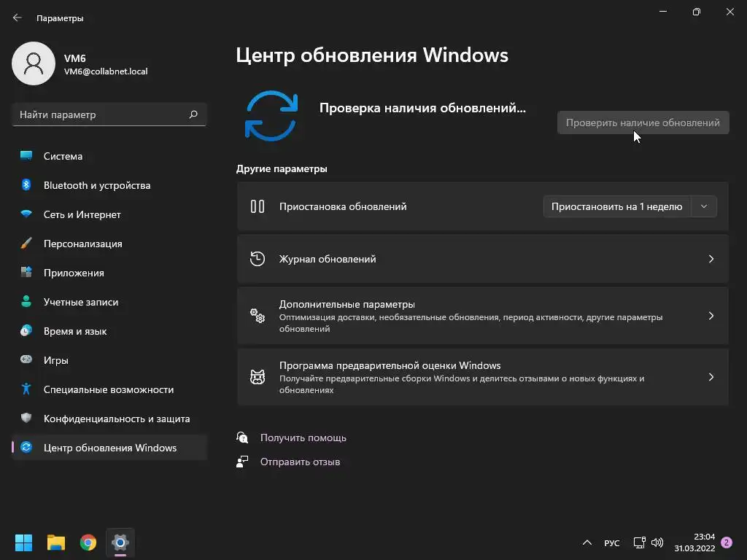
Task: Click the pause icon for Приостановка обновлений
Action: (258, 206)
